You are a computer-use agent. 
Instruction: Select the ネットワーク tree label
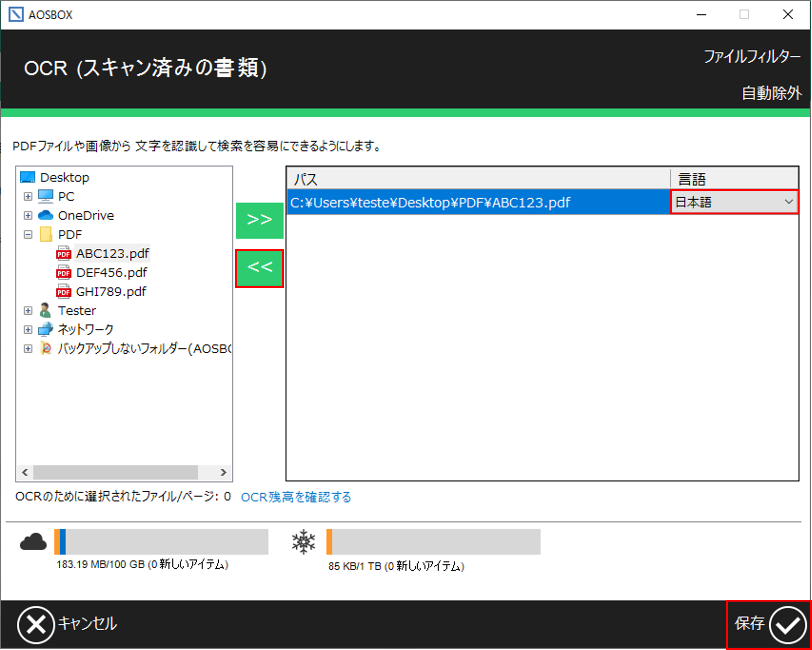pyautogui.click(x=86, y=329)
